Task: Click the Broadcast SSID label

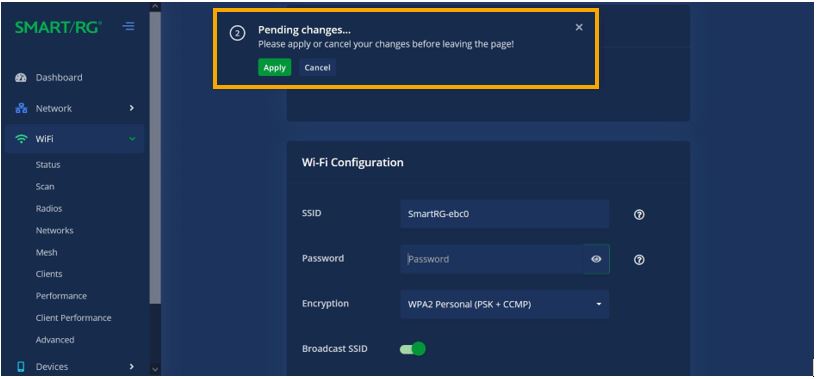Action: 335,349
